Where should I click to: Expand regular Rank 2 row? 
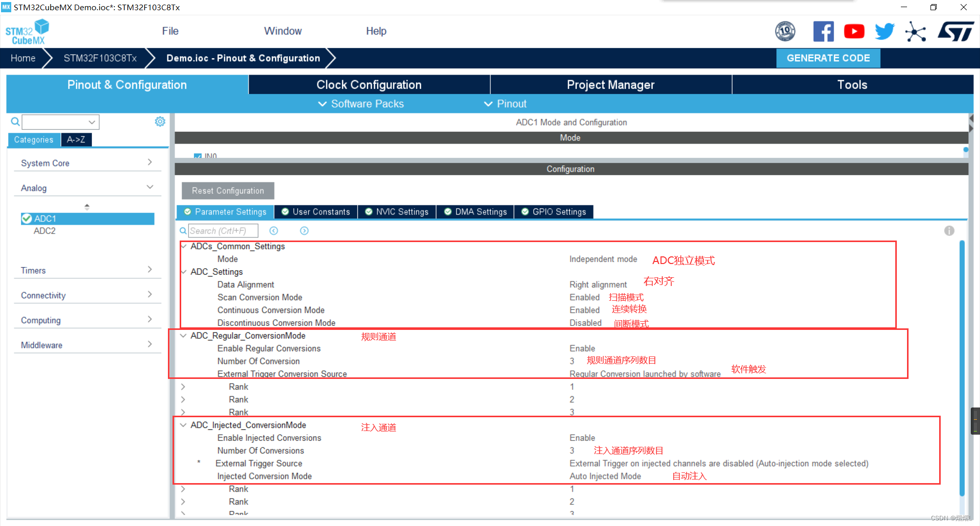183,399
